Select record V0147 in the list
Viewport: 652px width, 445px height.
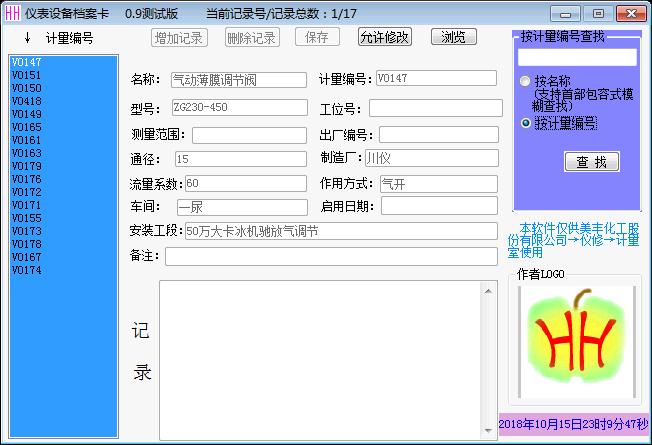click(x=63, y=62)
